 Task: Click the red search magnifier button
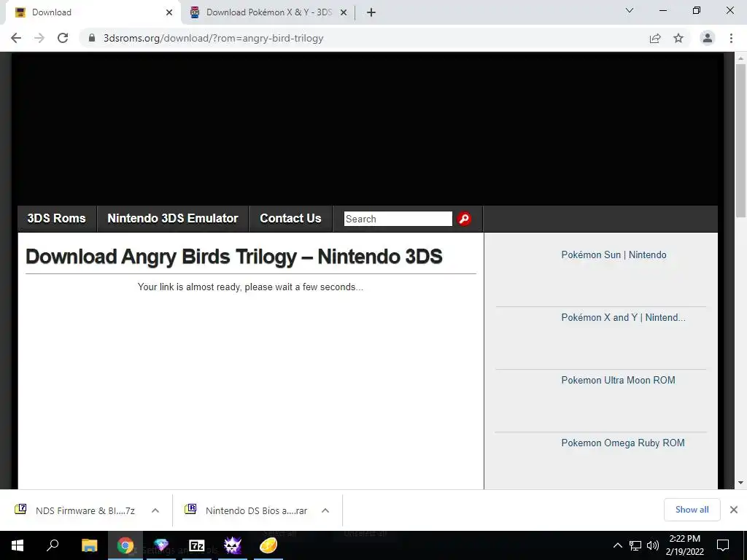(x=464, y=219)
